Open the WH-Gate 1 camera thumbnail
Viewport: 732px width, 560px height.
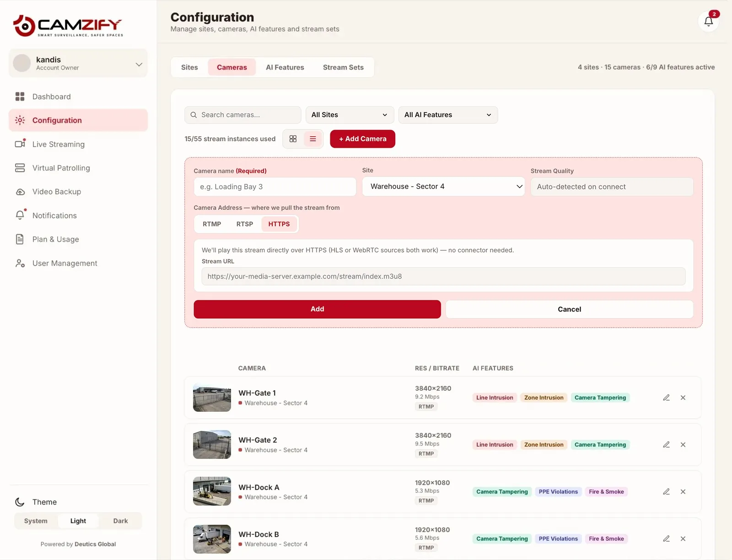212,398
